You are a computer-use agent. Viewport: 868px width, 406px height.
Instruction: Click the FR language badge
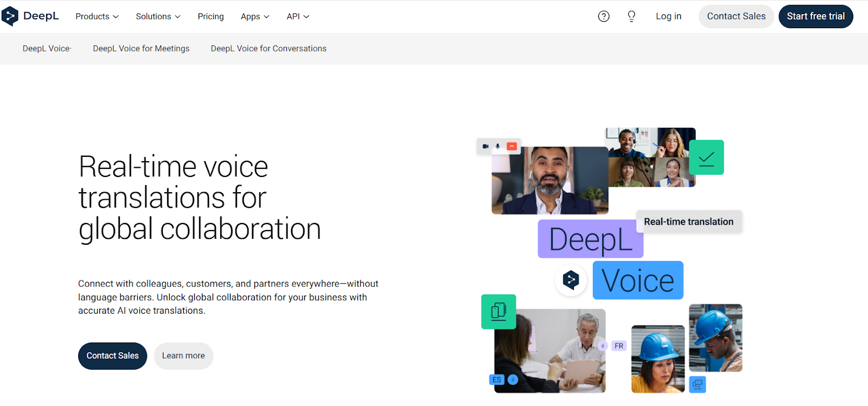pos(619,346)
